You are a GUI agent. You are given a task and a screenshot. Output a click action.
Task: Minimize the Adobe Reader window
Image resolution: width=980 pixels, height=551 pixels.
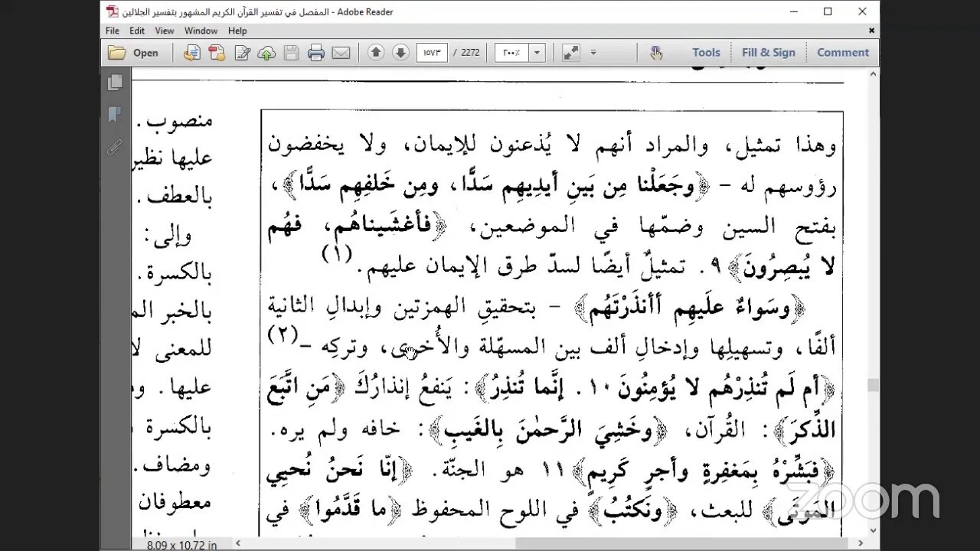(x=793, y=11)
